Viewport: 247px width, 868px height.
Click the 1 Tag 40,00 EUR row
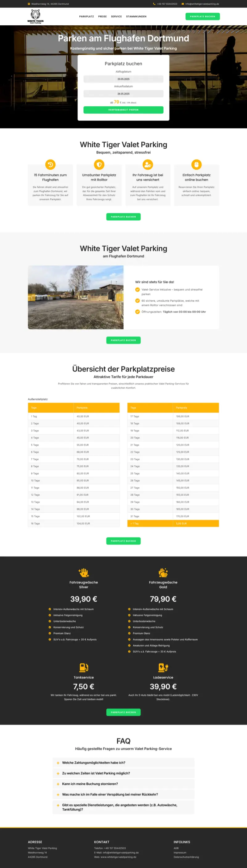click(74, 417)
